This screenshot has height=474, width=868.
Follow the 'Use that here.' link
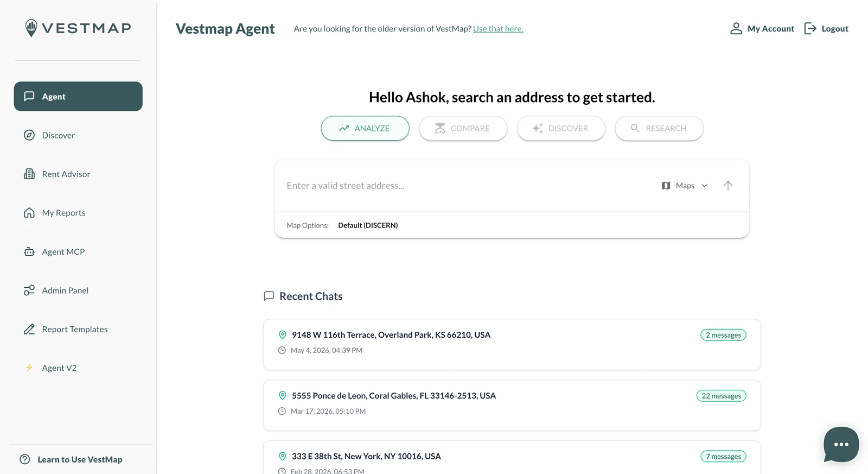click(498, 29)
